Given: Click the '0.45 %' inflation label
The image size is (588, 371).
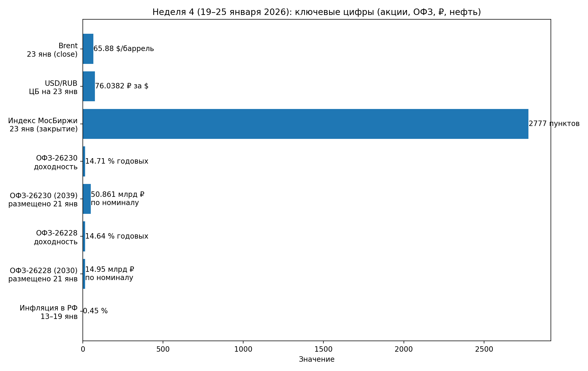Looking at the screenshot, I should tap(95, 311).
